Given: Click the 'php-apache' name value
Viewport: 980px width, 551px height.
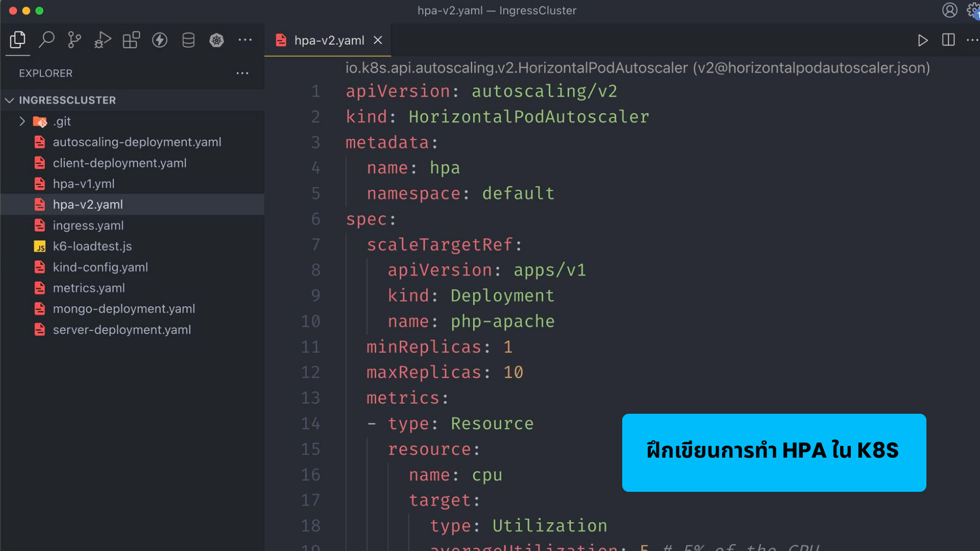Looking at the screenshot, I should click(502, 321).
